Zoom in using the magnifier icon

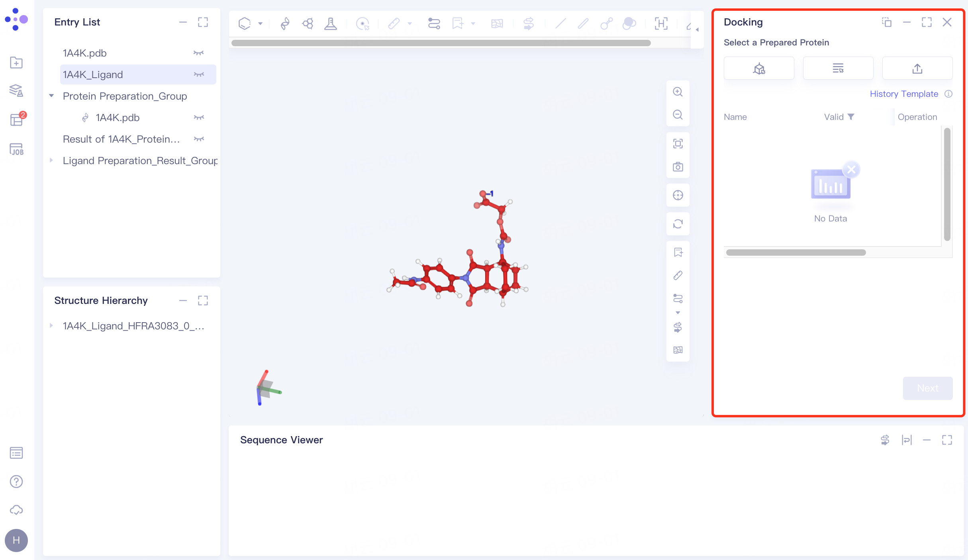[x=678, y=92]
